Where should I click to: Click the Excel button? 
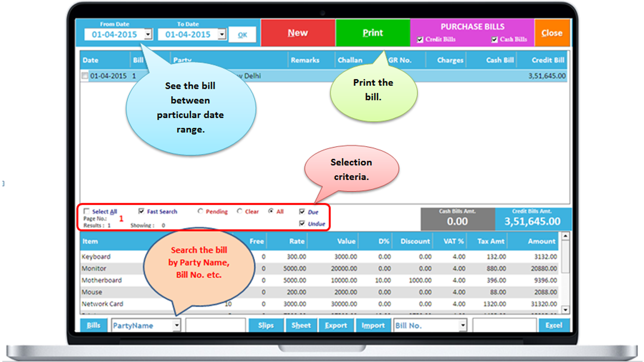click(553, 325)
